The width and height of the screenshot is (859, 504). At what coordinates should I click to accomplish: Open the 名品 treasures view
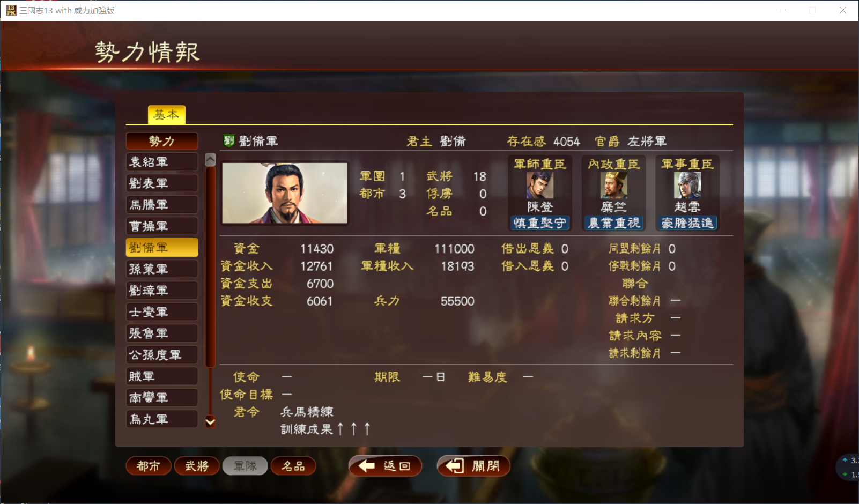(x=293, y=466)
